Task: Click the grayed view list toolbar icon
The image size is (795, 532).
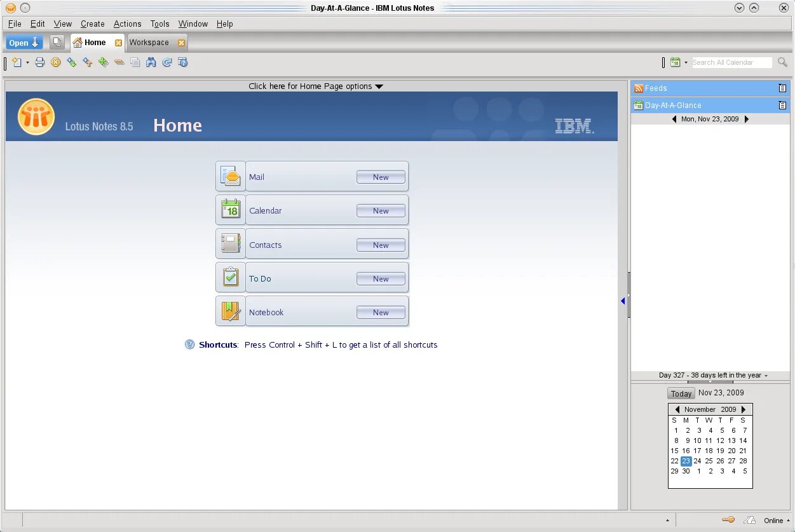Action: [135, 62]
